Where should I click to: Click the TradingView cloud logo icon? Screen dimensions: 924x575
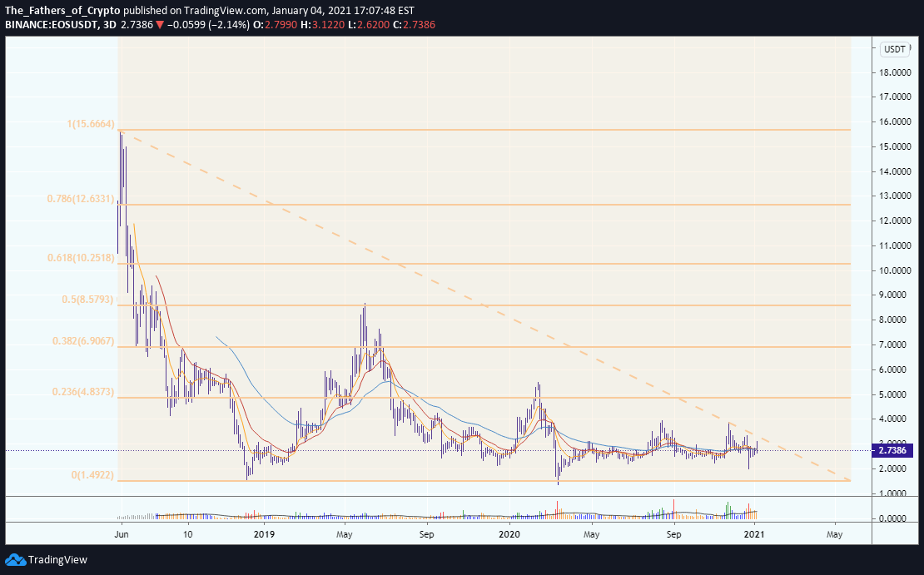click(15, 560)
